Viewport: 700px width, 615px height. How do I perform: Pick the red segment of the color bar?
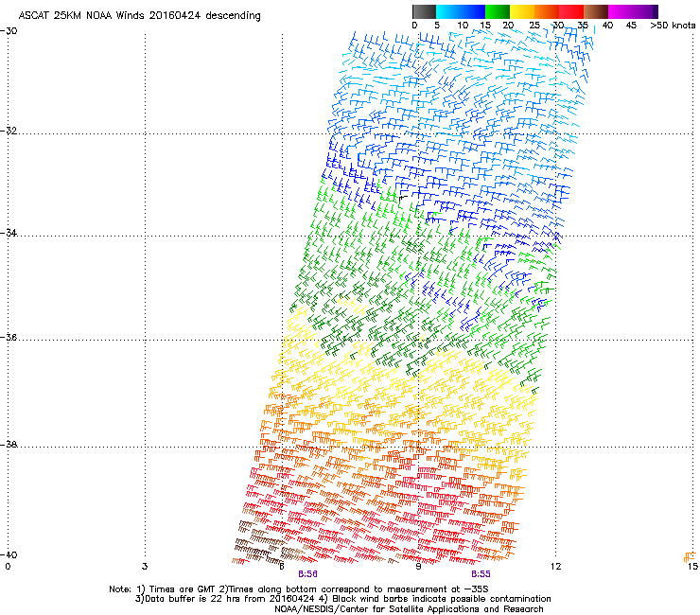click(571, 11)
